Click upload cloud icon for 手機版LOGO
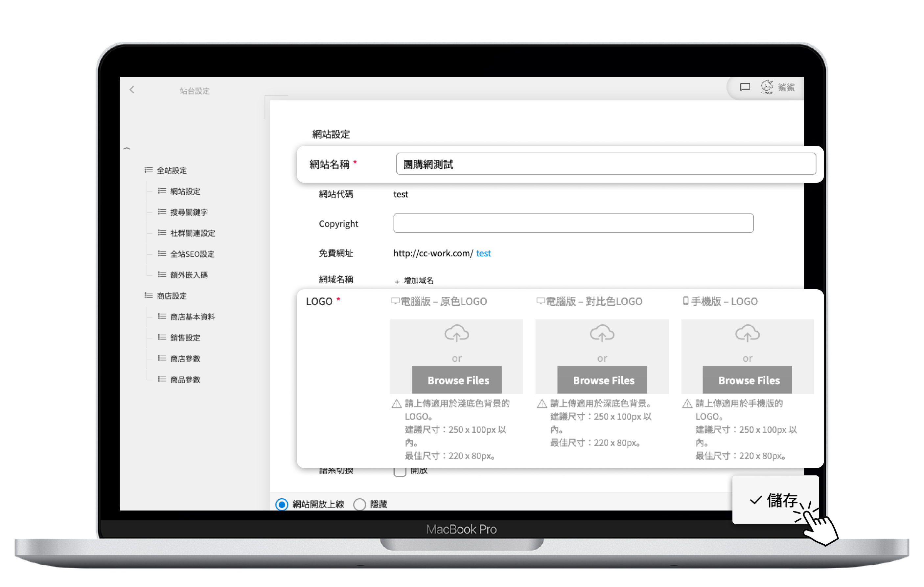 tap(747, 333)
